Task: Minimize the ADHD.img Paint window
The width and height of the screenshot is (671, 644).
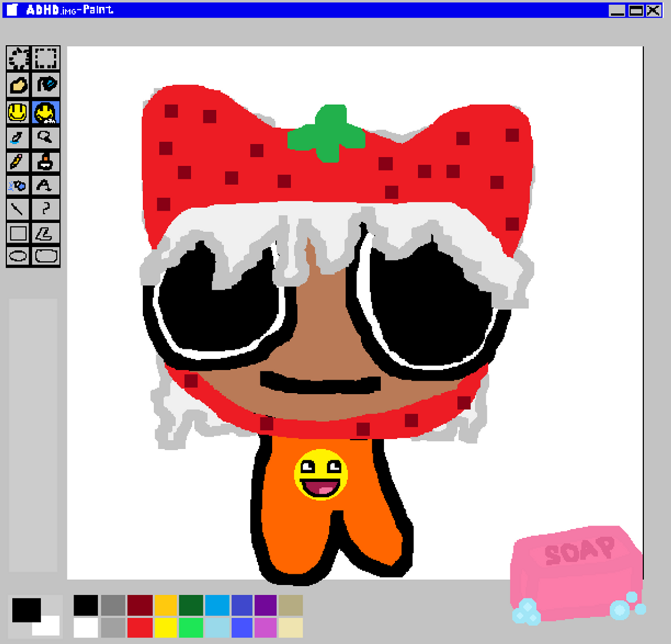Action: [x=617, y=10]
